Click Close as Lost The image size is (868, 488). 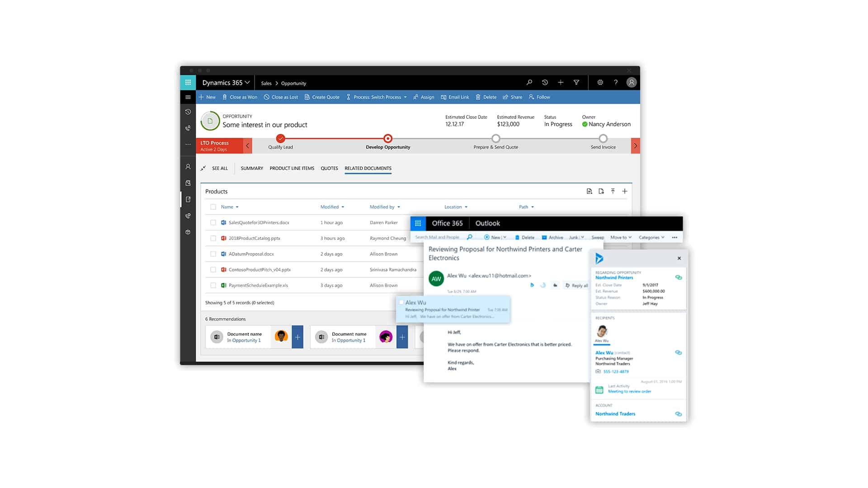[x=281, y=97]
